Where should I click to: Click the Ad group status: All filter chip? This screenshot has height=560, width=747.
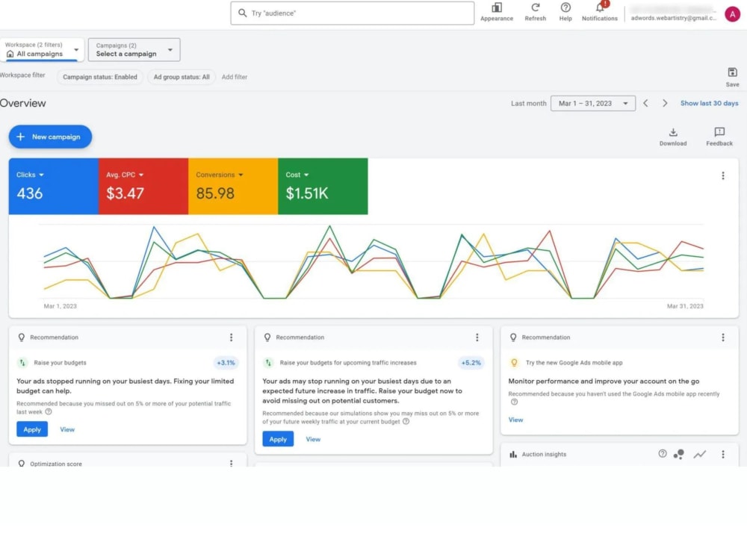[182, 77]
